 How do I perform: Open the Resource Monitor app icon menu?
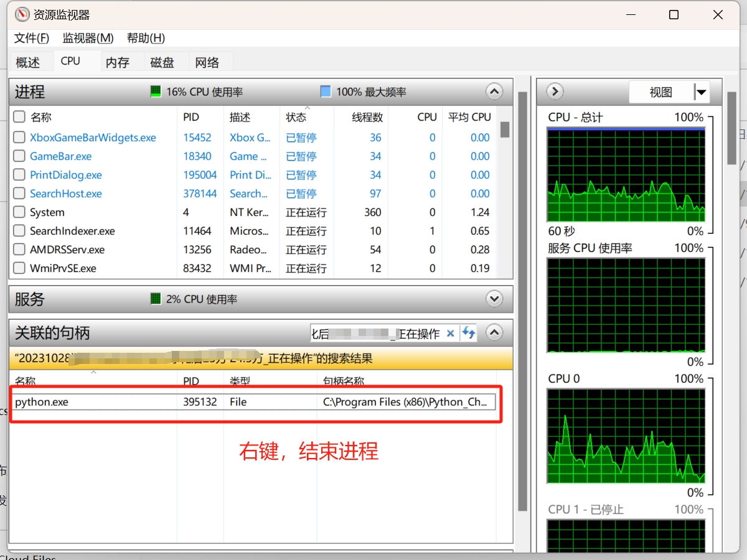coord(22,14)
